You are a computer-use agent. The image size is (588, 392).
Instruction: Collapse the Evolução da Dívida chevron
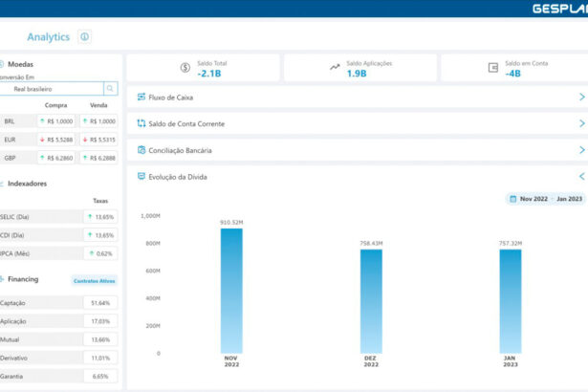pyautogui.click(x=581, y=177)
